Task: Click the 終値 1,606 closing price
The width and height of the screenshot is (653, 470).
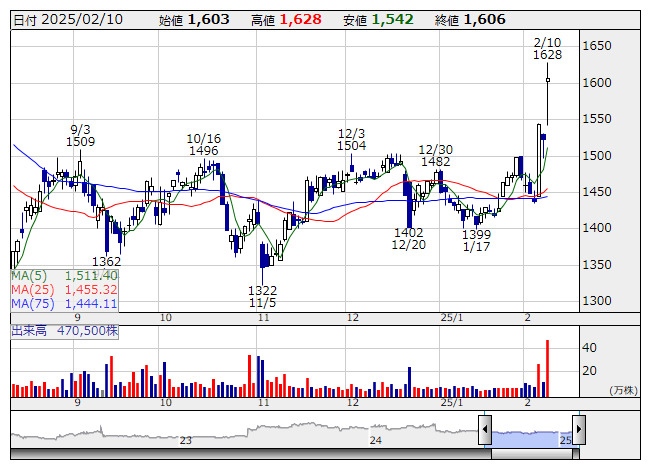Action: 470,20
